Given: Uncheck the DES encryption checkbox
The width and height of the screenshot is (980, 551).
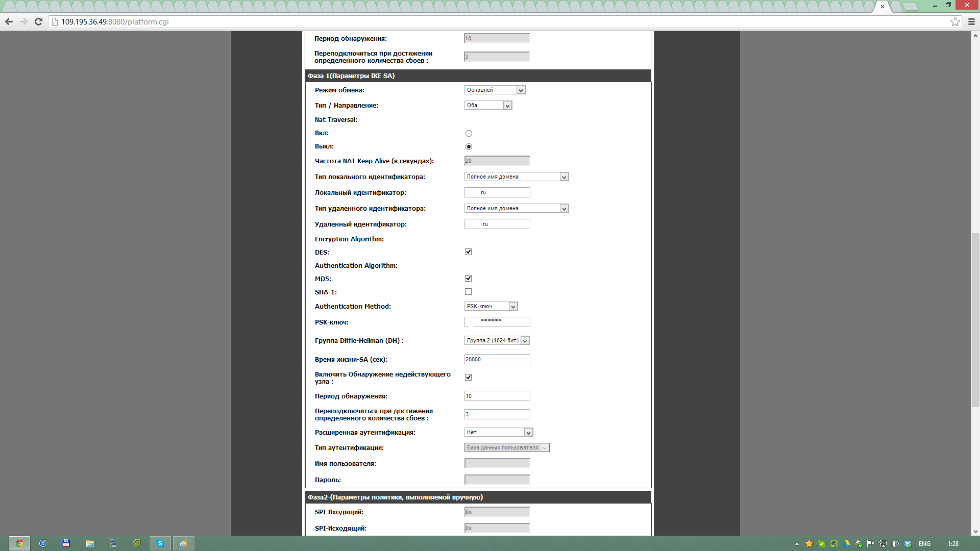Looking at the screenshot, I should (468, 252).
